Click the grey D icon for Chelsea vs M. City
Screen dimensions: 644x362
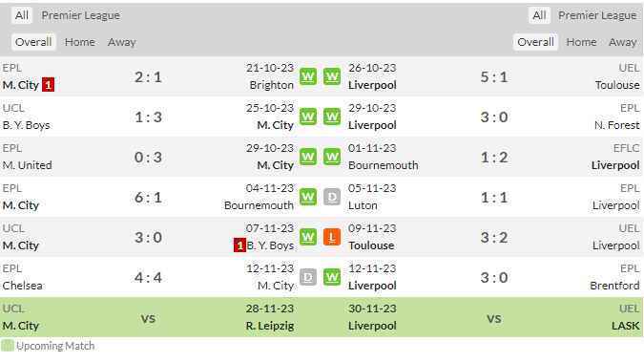[x=308, y=277]
